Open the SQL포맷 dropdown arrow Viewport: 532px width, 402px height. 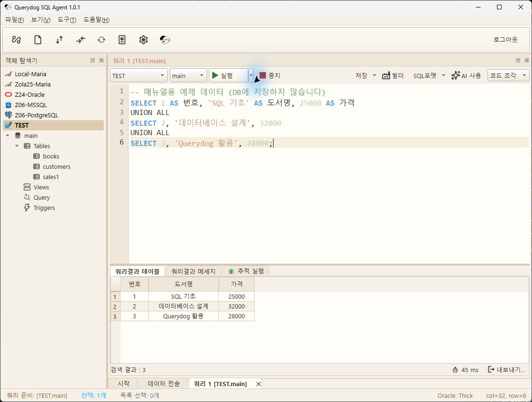coord(443,75)
